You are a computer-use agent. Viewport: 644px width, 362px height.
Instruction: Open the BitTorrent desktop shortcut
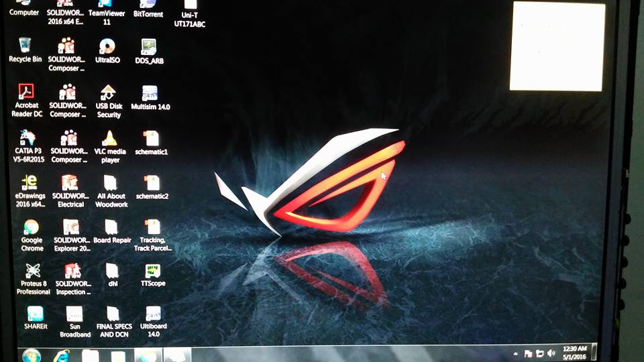148,9
